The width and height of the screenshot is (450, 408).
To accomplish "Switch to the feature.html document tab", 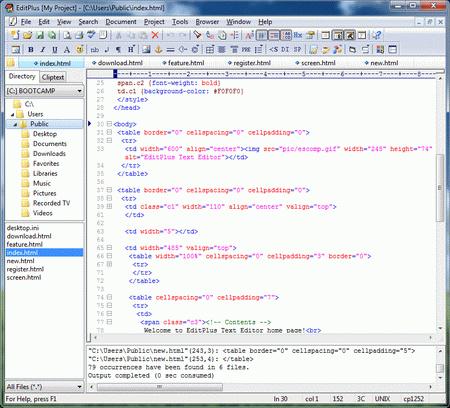I will point(183,63).
